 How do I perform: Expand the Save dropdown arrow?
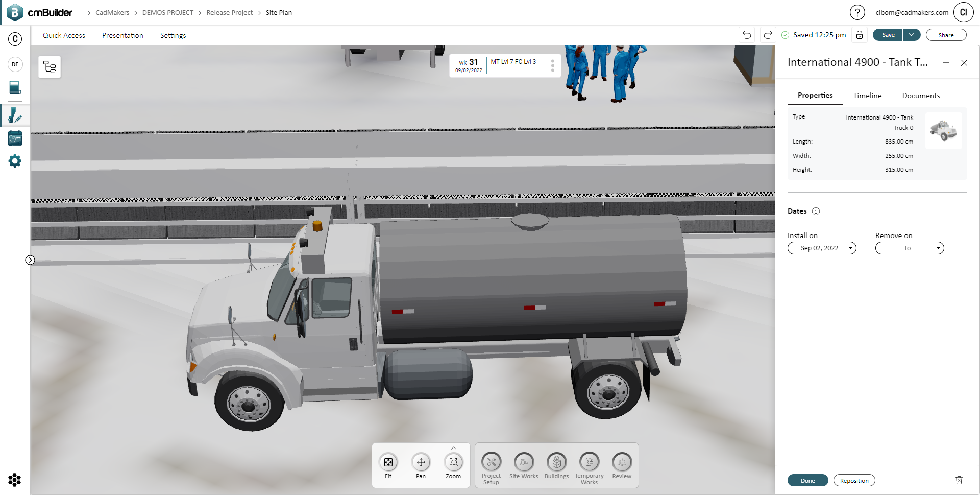coord(912,35)
